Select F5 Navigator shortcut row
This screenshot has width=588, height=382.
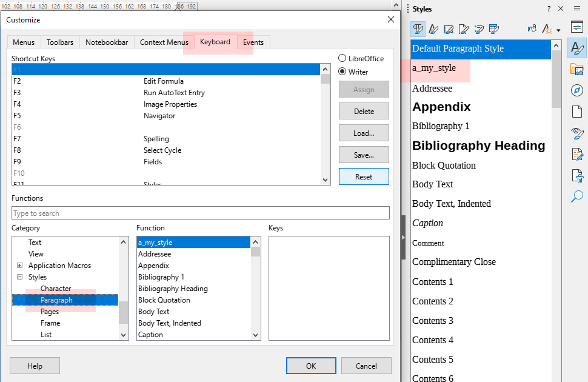165,116
